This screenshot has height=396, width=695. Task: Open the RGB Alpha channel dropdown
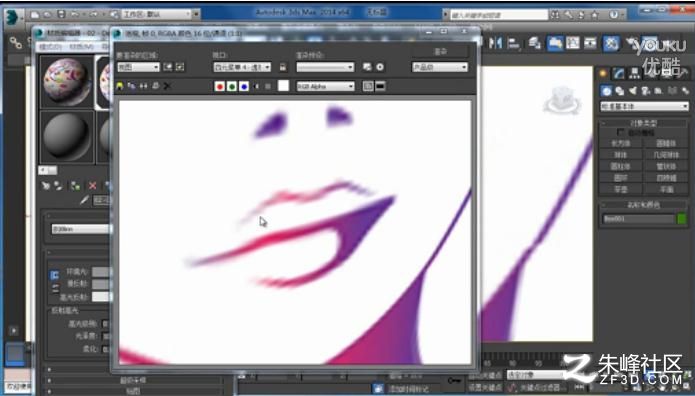(x=325, y=86)
